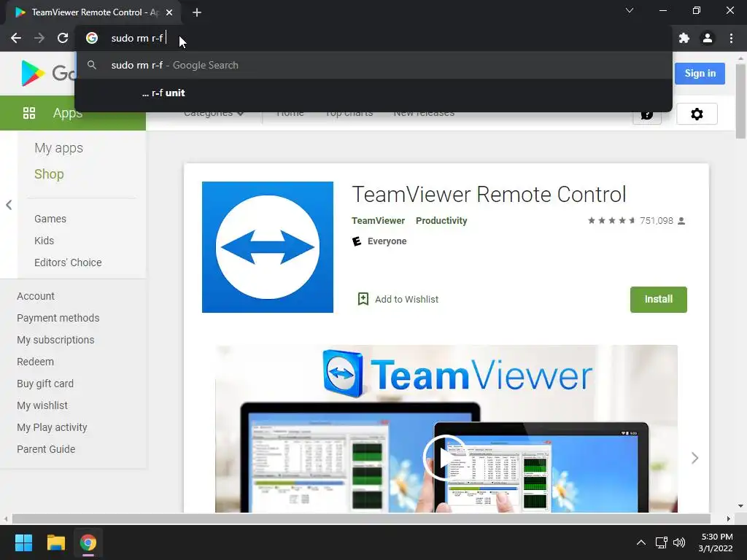This screenshot has width=747, height=560.
Task: Open the clock showing 5:30 PM
Action: 716,542
